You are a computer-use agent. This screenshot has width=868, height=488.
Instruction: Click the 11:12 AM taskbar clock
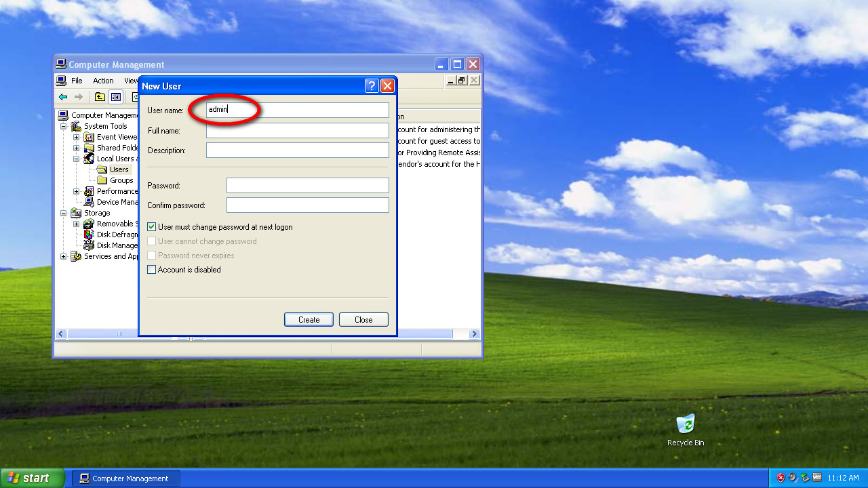843,478
